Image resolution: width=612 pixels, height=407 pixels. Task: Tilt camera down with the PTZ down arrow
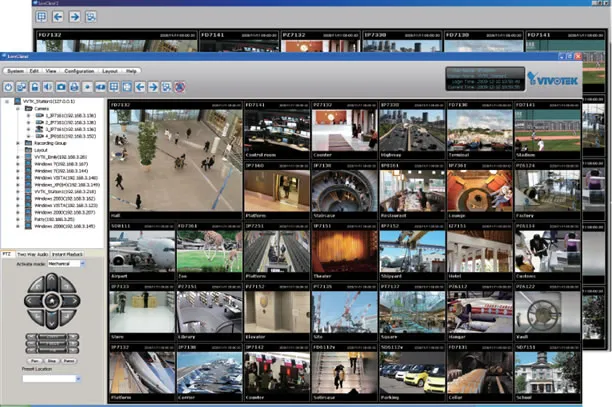pyautogui.click(x=52, y=321)
